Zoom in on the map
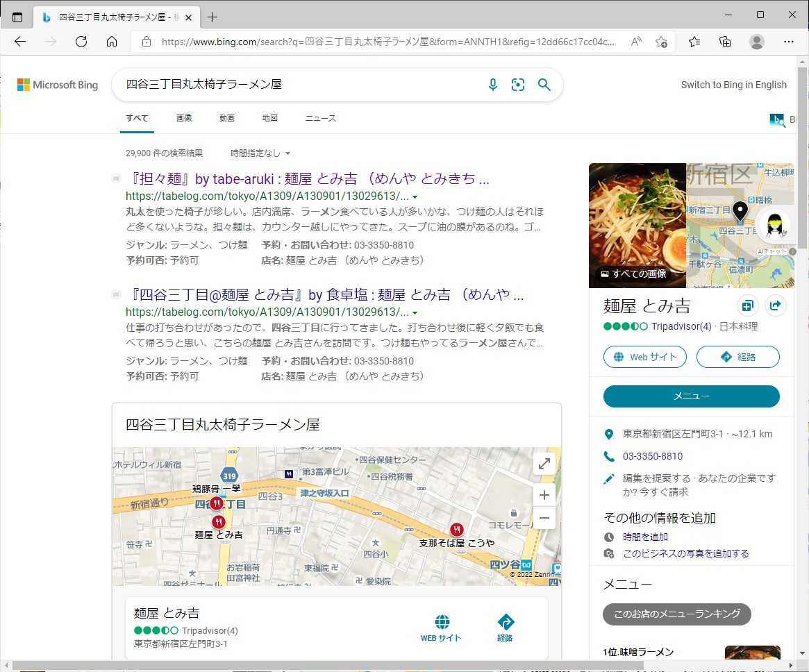 pos(544,495)
